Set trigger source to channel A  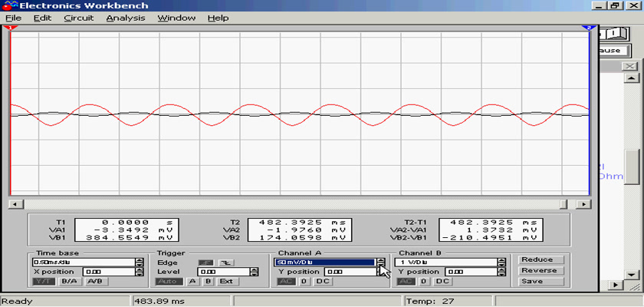[192, 282]
